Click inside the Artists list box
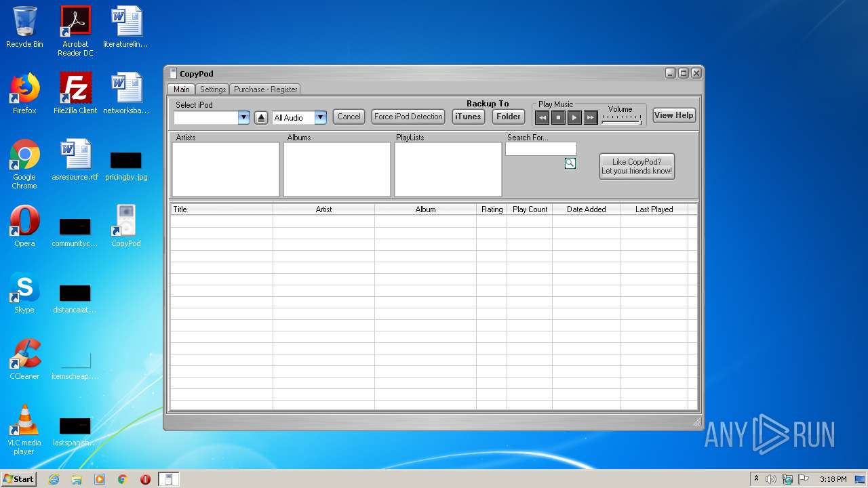The image size is (868, 488). pyautogui.click(x=226, y=169)
